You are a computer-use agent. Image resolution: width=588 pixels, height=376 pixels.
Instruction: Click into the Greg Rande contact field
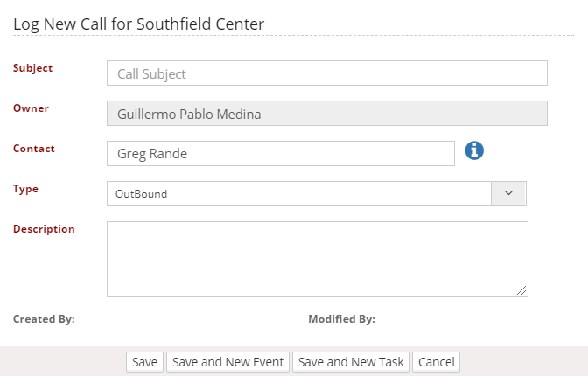coord(281,153)
